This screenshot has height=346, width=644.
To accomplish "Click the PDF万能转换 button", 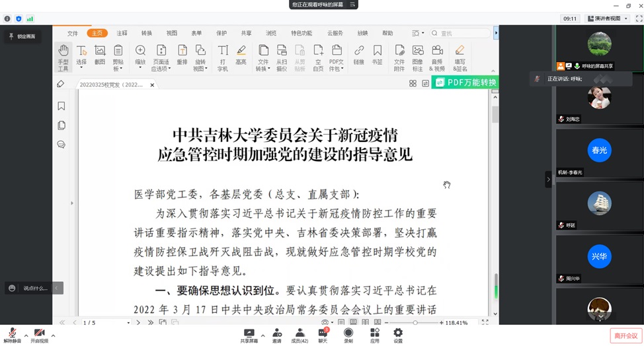I will click(x=465, y=83).
